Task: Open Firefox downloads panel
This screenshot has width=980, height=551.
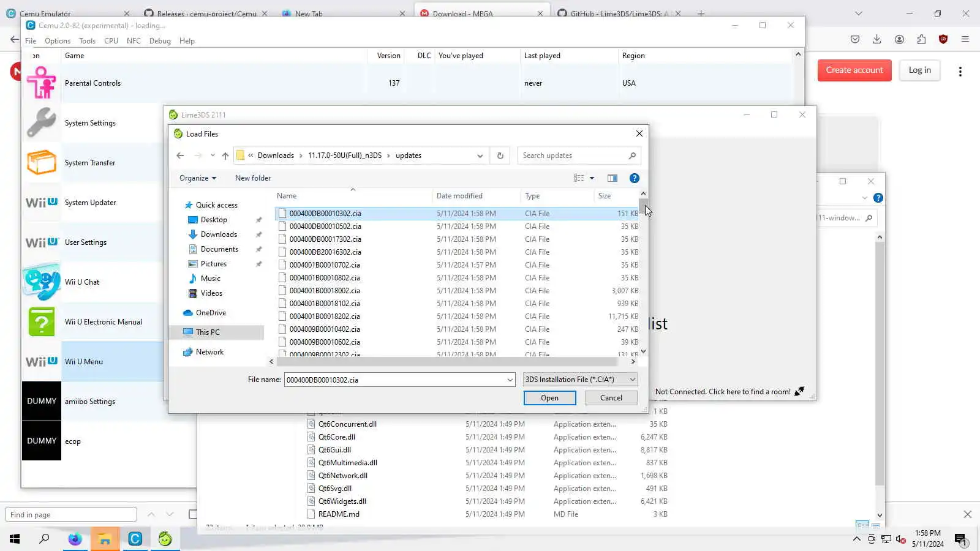Action: point(877,39)
